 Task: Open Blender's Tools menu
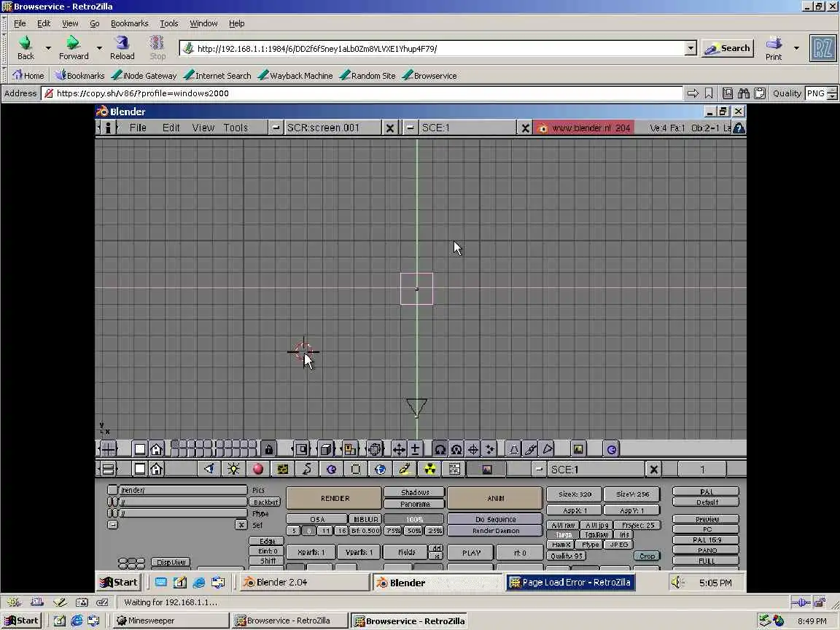(236, 128)
